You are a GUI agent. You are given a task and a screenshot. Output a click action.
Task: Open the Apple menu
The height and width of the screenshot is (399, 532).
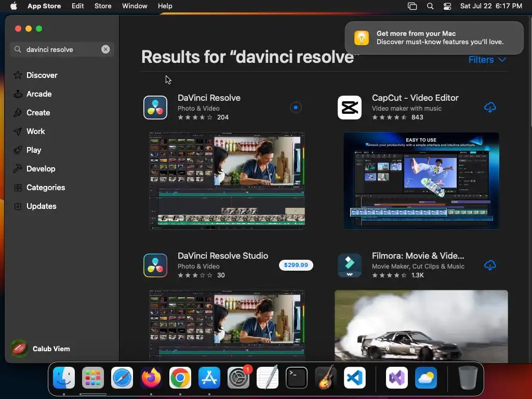click(x=14, y=6)
